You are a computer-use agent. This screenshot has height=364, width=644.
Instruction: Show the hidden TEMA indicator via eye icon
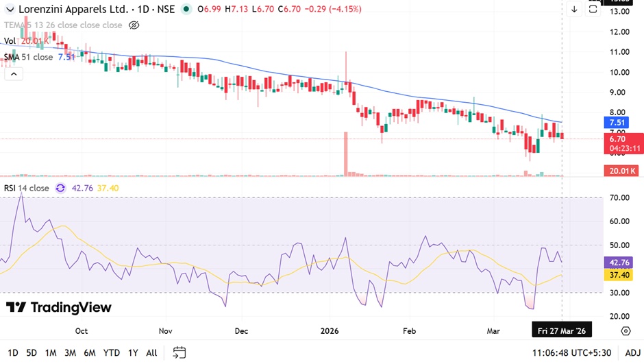(x=134, y=25)
